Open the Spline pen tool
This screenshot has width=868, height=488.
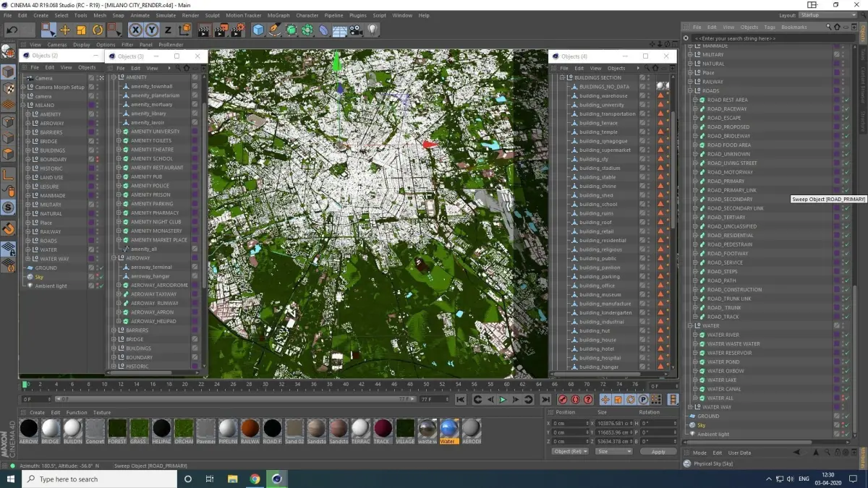[x=275, y=30]
